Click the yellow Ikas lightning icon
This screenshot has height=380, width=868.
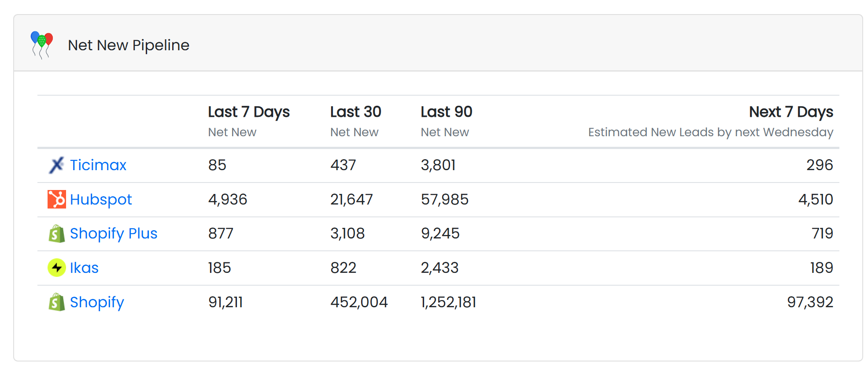(56, 268)
